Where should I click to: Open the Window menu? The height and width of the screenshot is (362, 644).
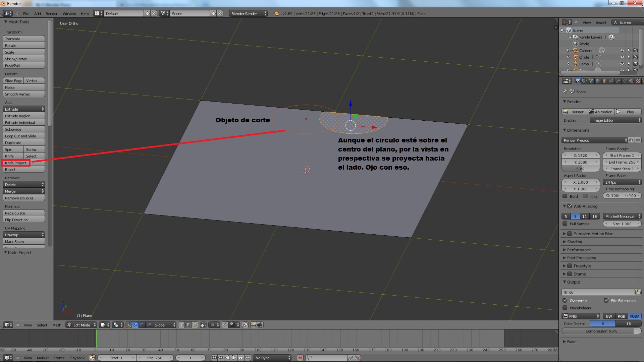(69, 14)
